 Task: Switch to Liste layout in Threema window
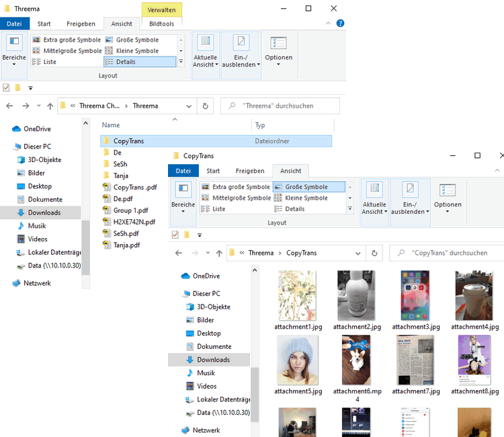point(44,62)
